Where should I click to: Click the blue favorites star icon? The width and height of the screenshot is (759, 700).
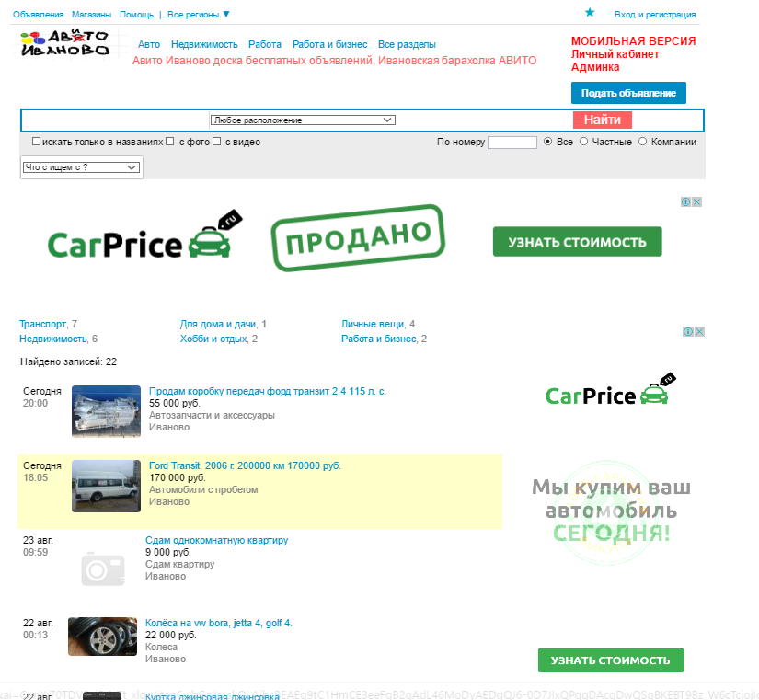point(590,13)
